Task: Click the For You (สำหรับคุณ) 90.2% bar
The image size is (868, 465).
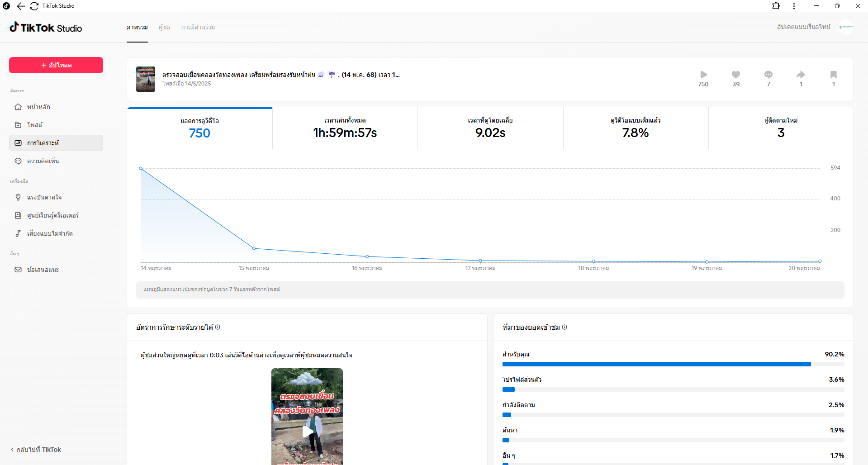Action: tap(673, 364)
